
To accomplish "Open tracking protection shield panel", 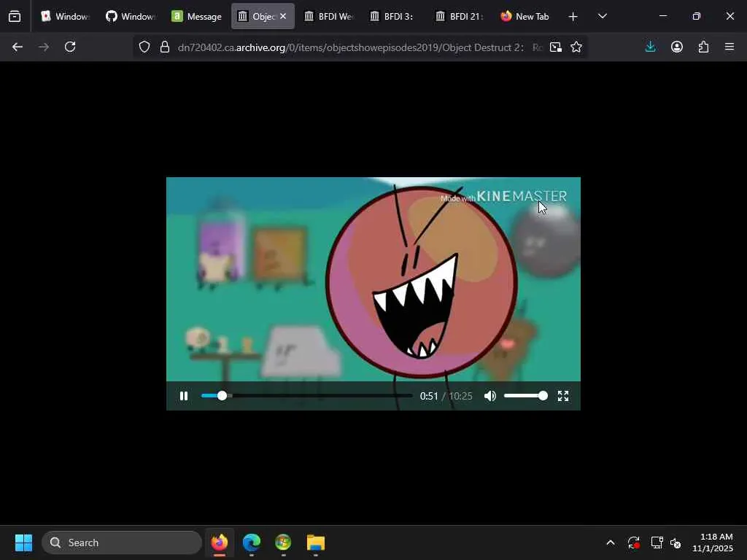I will [x=144, y=47].
